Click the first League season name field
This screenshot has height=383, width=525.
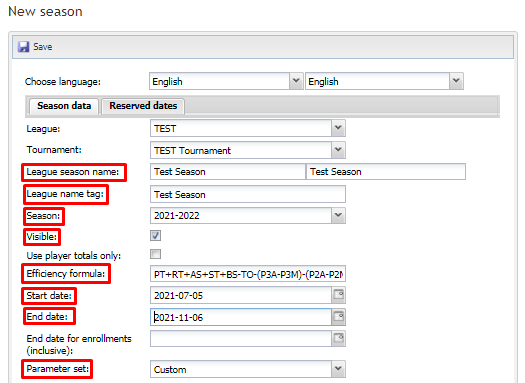228,172
